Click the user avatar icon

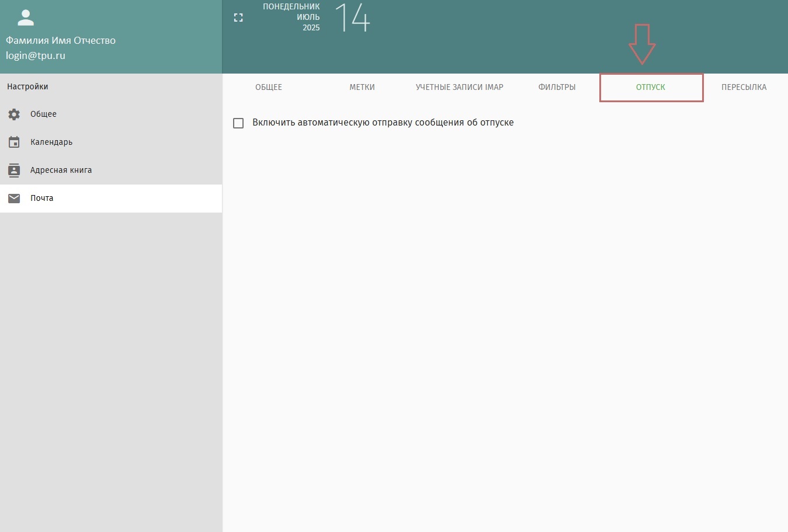point(26,18)
